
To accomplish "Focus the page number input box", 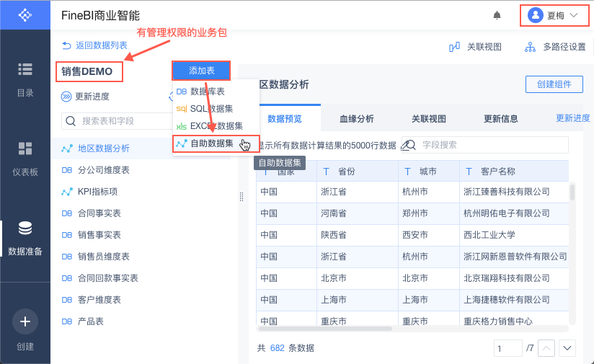I will coord(508,348).
